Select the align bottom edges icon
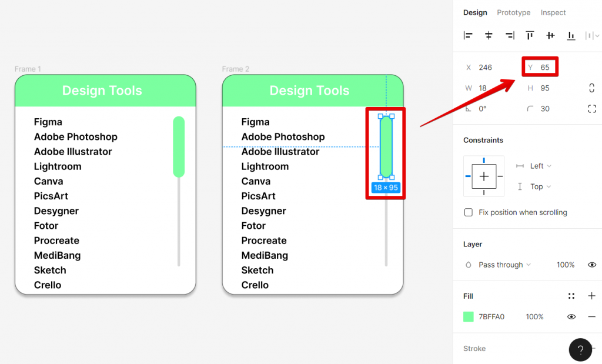Image resolution: width=602 pixels, height=364 pixels. [571, 35]
